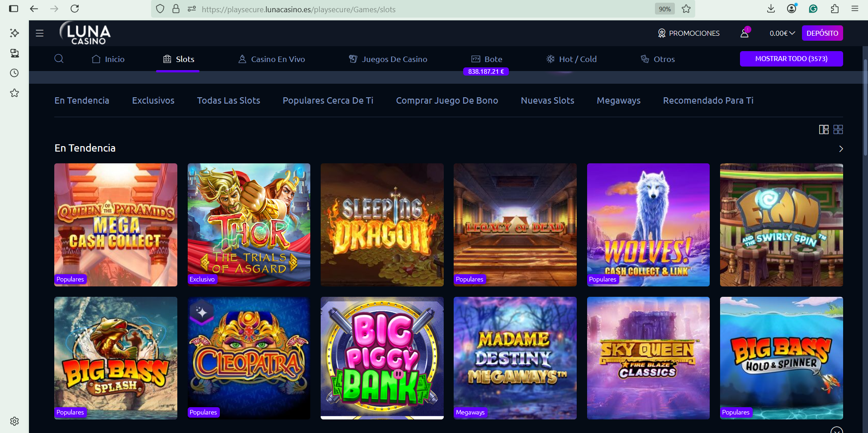Click the 838.187.21 € jackpot badge
Viewport: 868px width, 433px height.
click(x=486, y=71)
